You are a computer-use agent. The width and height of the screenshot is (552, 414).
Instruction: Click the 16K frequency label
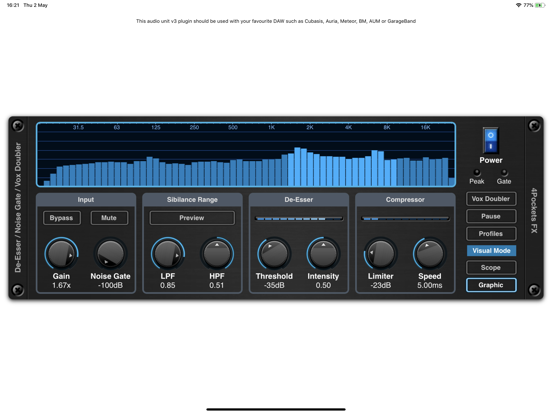coord(426,127)
